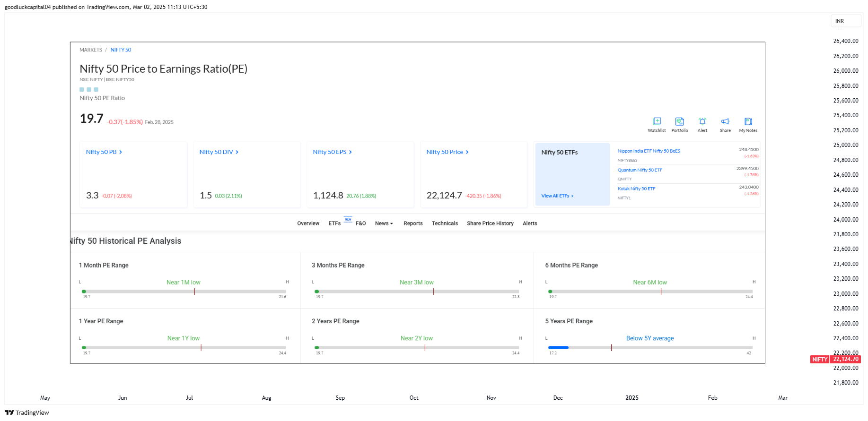Open the Nifty 50 PB card link
The image size is (868, 421).
click(x=104, y=152)
